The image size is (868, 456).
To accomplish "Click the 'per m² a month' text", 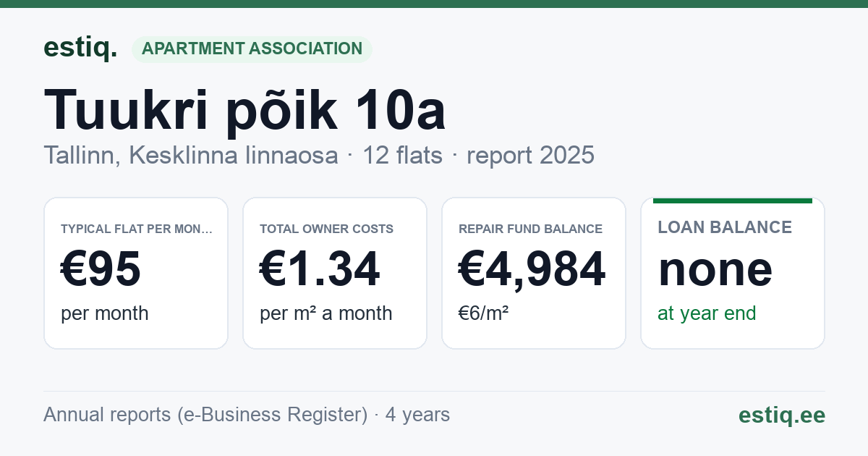I will [x=326, y=313].
